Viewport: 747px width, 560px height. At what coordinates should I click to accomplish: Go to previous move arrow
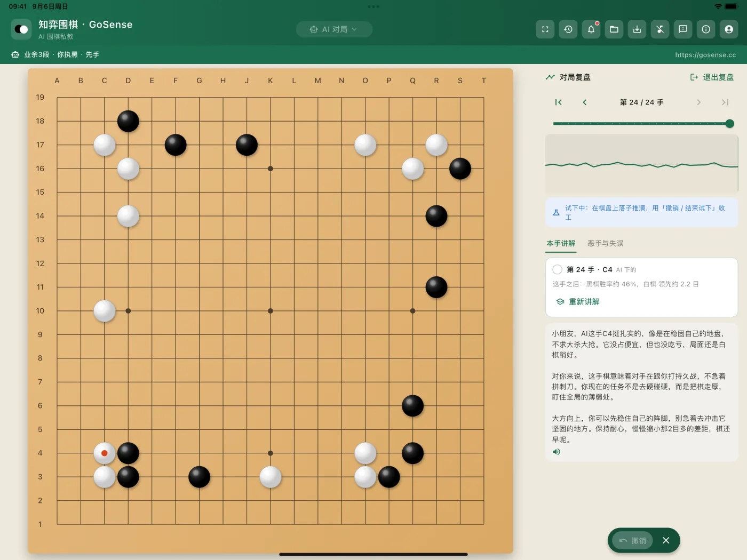[585, 102]
